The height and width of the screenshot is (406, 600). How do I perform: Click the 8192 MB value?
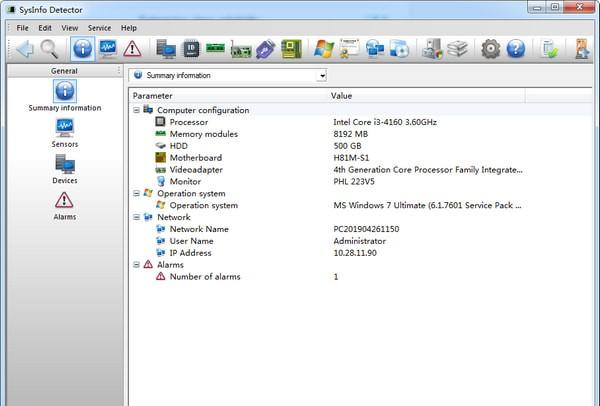351,134
